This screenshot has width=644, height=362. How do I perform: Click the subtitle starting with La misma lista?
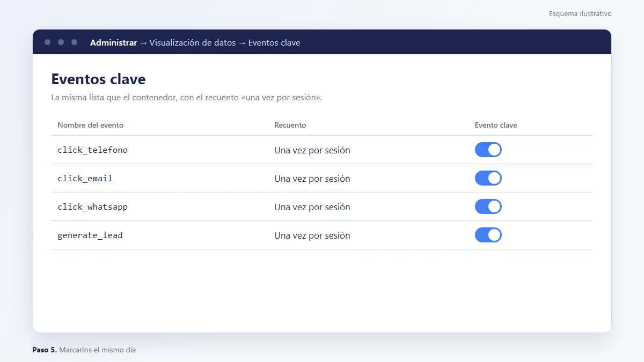tap(187, 98)
